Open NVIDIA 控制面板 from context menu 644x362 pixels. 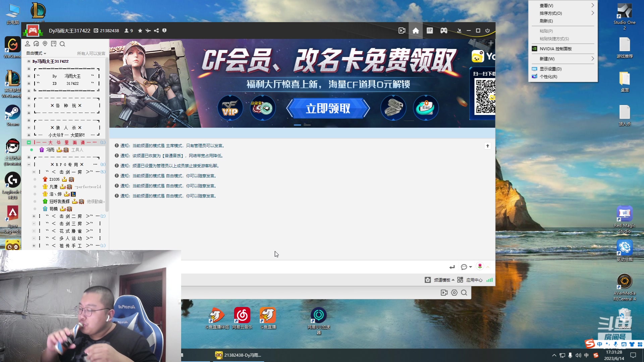click(556, 49)
